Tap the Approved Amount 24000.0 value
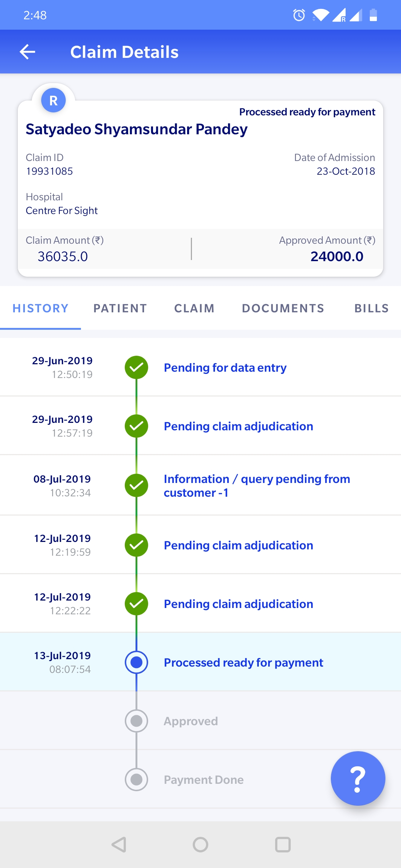Screen dimensions: 401x868 [337, 256]
